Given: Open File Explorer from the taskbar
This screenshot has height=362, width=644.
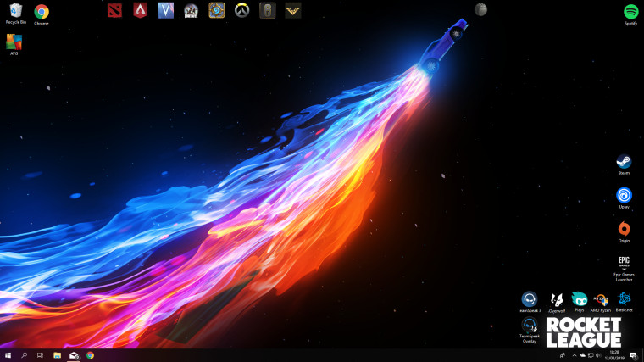Looking at the screenshot, I should coord(57,355).
